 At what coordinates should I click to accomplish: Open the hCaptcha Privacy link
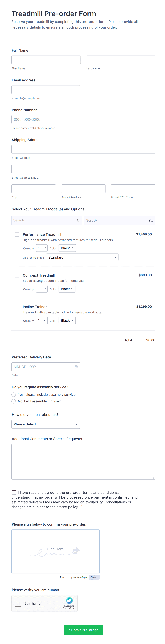click(65, 608)
